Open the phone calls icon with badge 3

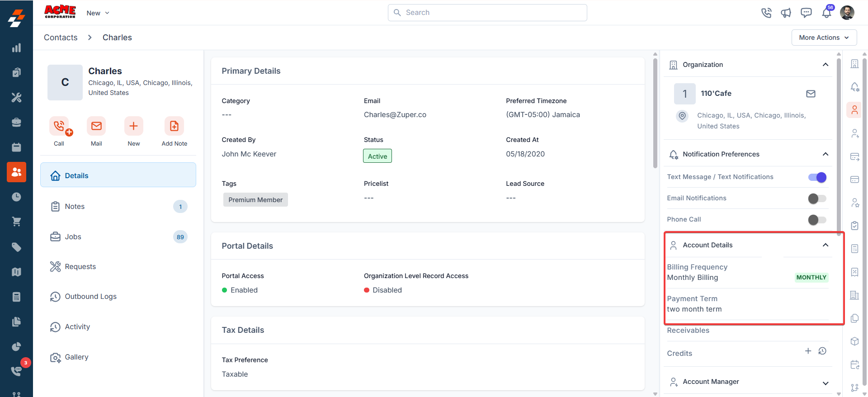[16, 371]
